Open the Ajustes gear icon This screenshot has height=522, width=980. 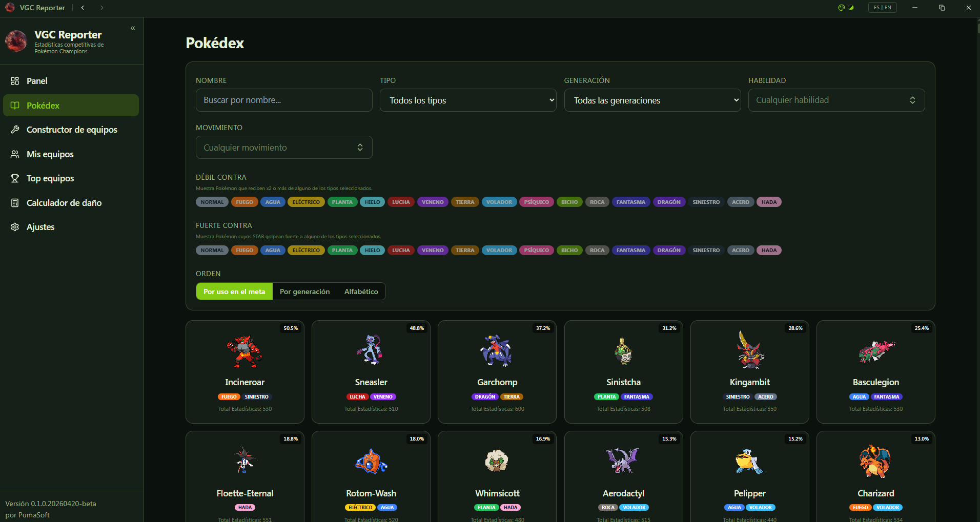click(15, 227)
